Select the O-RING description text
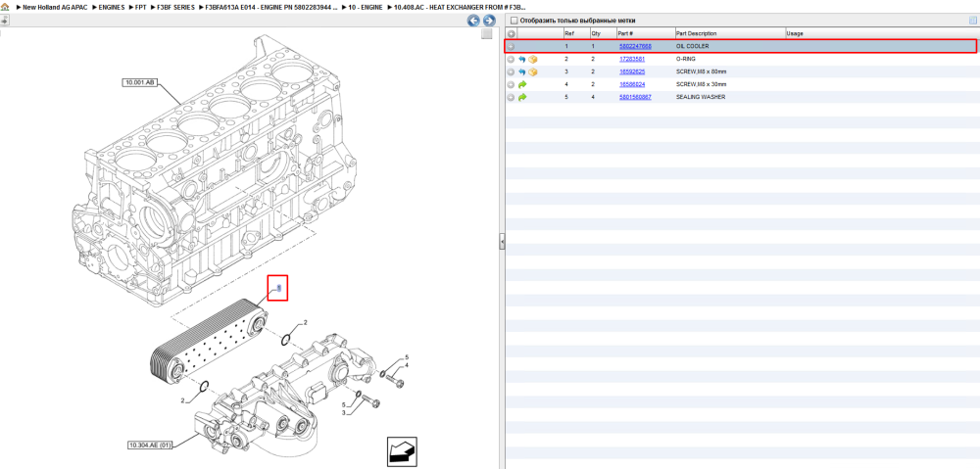Image resolution: width=980 pixels, height=469 pixels. click(x=686, y=60)
